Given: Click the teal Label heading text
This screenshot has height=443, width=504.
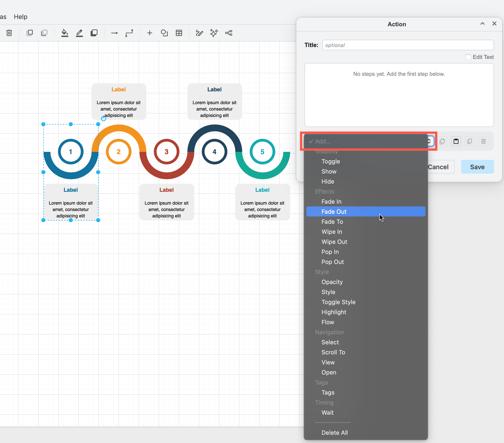Looking at the screenshot, I should pyautogui.click(x=262, y=190).
